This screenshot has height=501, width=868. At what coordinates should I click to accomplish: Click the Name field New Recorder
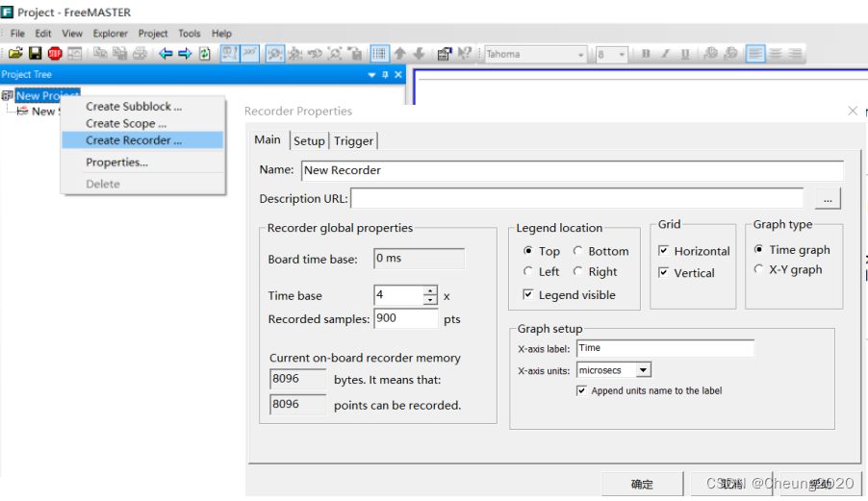(x=573, y=170)
